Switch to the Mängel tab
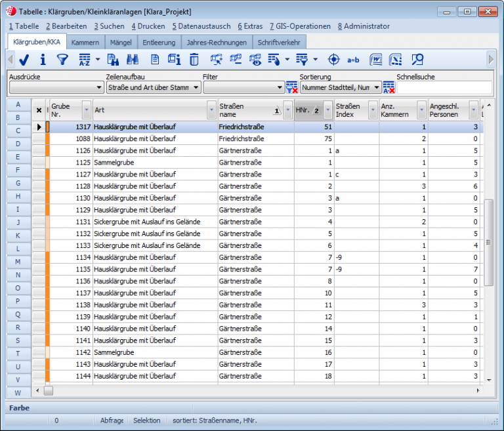This screenshot has height=431, width=504. [x=121, y=42]
